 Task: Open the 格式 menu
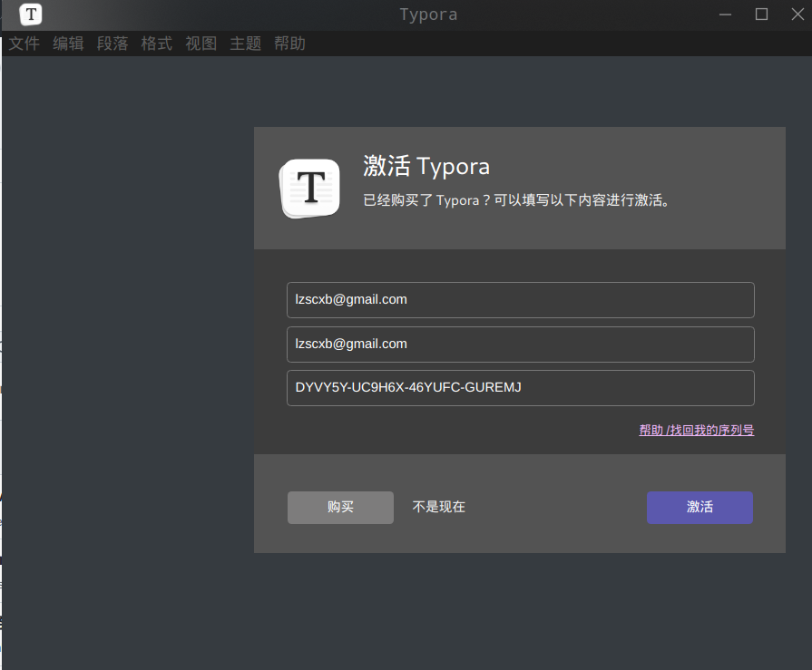click(x=157, y=44)
